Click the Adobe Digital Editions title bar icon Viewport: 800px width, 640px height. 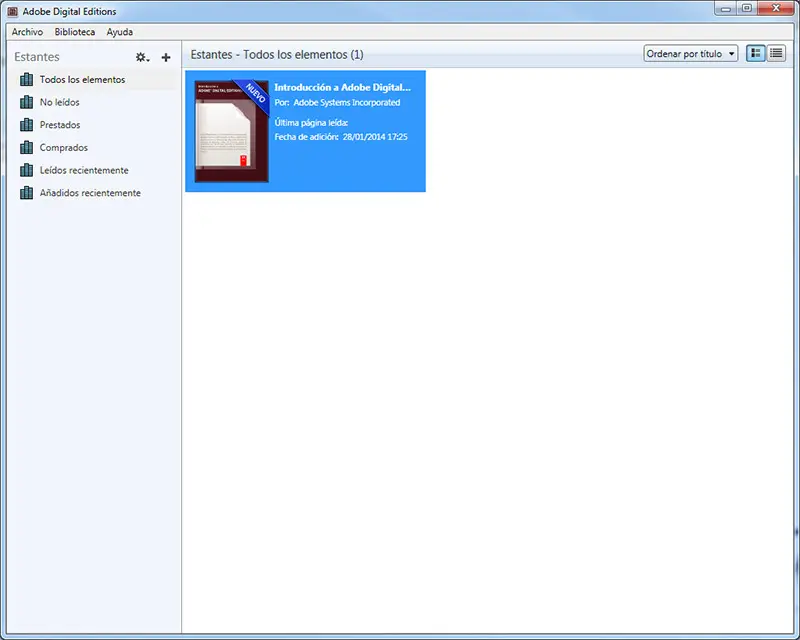[x=12, y=11]
